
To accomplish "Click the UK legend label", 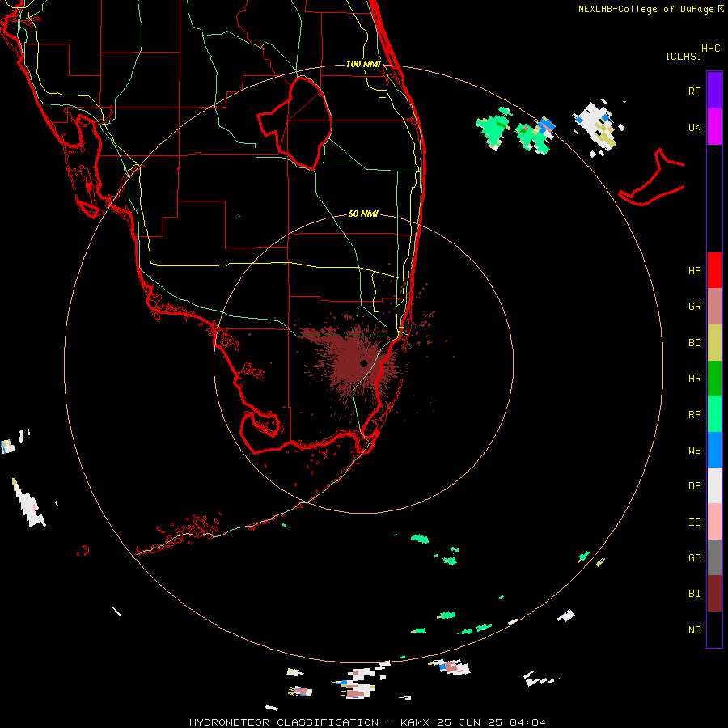I will click(694, 127).
